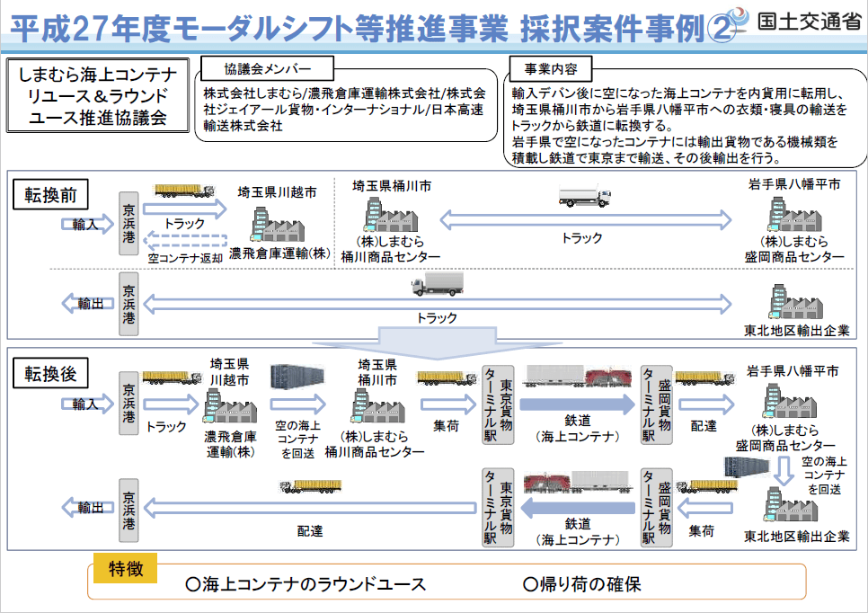868x613 pixels.
Task: Click yellow truck above 集荷 near 東北地区輸出企業
Action: click(707, 486)
